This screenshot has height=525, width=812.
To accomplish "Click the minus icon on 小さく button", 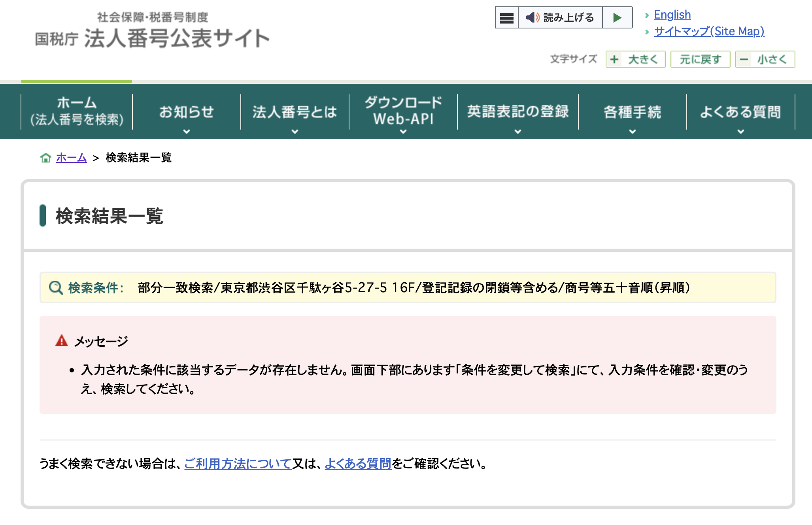I will [x=745, y=59].
